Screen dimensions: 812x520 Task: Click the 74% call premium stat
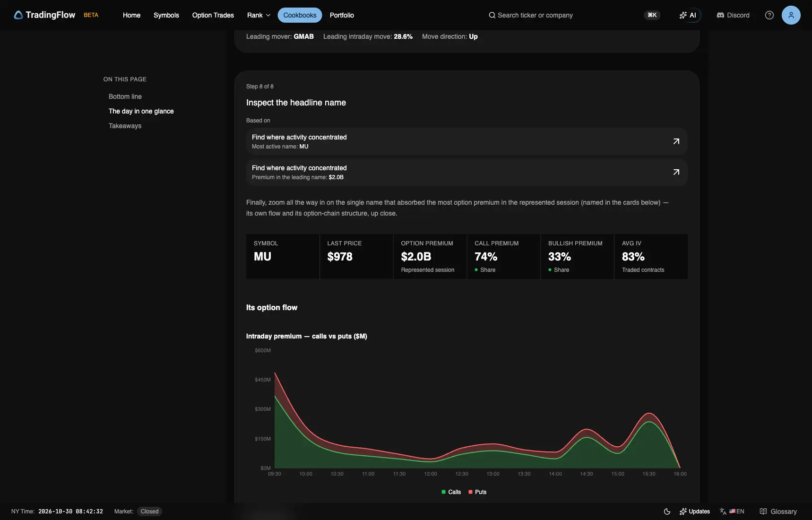pos(486,257)
